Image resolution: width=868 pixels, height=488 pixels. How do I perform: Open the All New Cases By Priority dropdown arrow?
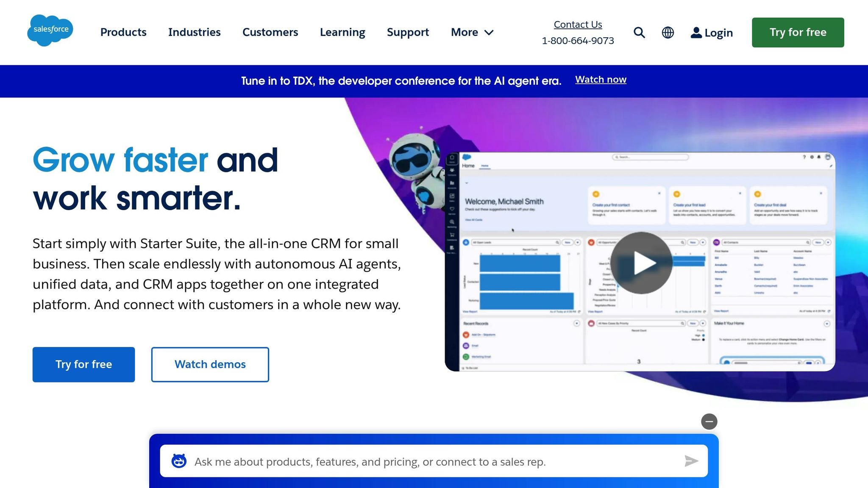[702, 324]
